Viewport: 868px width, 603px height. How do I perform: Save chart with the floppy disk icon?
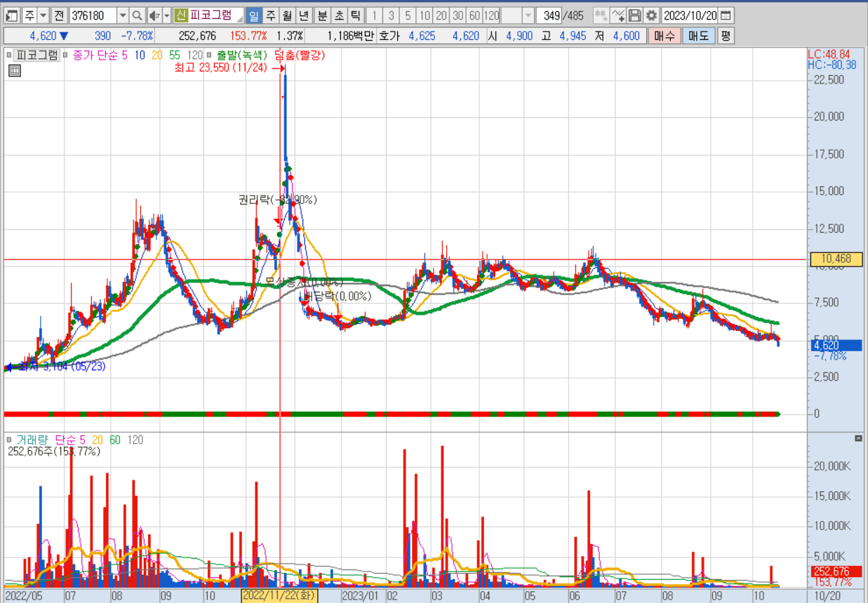pos(634,15)
